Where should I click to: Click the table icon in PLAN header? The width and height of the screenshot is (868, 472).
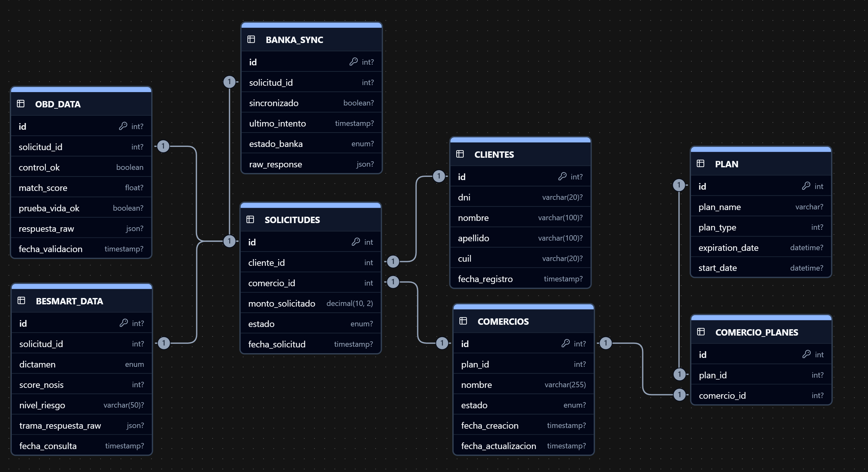(701, 163)
